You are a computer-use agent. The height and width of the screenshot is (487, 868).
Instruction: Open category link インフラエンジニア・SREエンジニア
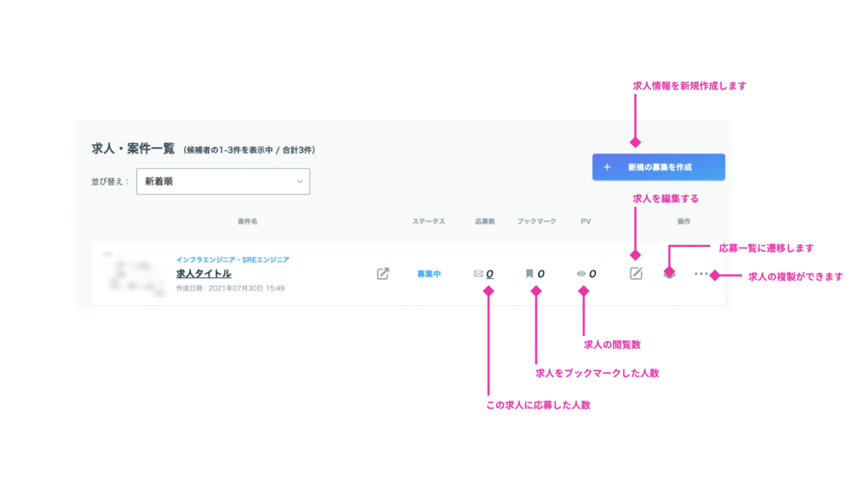(x=232, y=260)
